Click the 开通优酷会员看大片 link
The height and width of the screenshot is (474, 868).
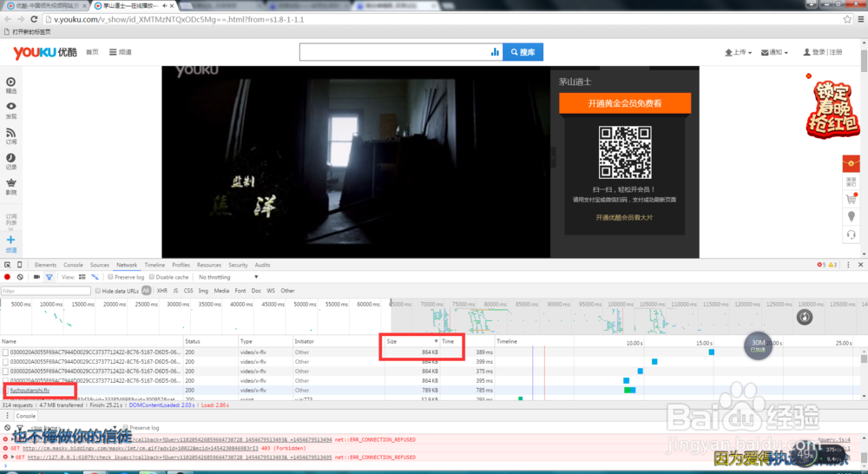pos(624,218)
